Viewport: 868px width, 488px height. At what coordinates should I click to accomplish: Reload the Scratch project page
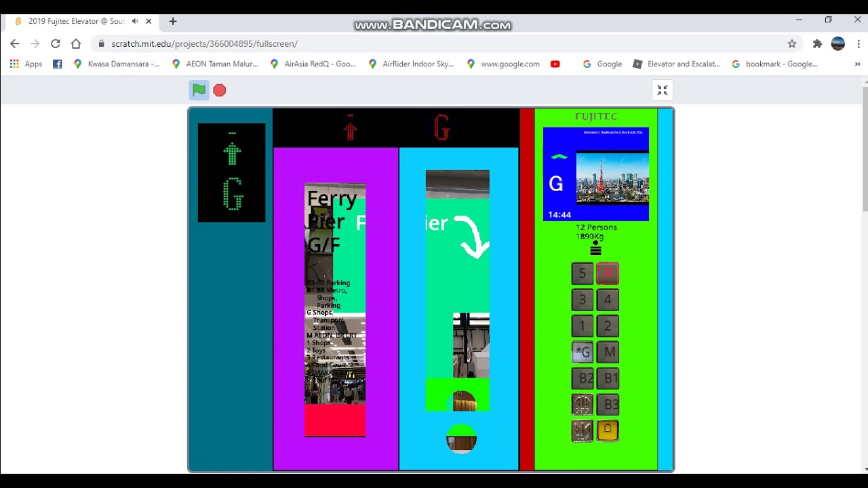pos(56,43)
